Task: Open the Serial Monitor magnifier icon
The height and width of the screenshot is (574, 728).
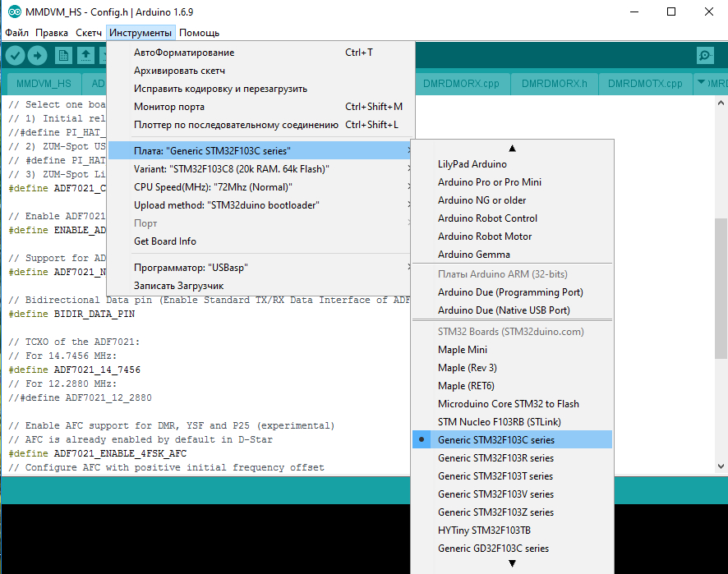Action: (x=705, y=55)
